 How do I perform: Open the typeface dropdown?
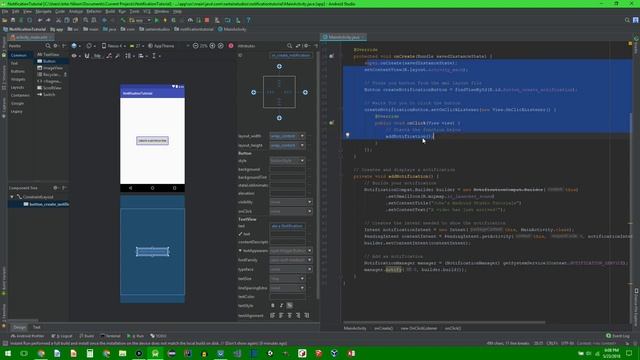click(x=309, y=269)
